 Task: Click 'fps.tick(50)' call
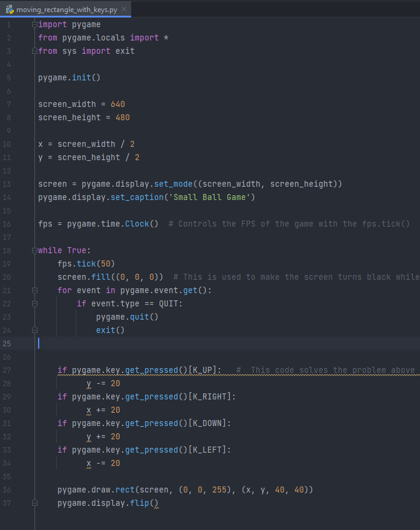coord(86,263)
